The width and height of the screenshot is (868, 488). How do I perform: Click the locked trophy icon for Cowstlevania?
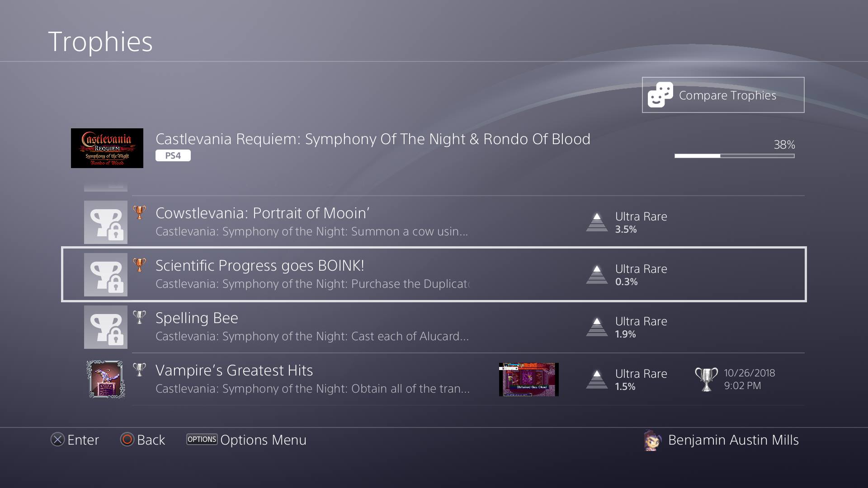click(x=106, y=222)
